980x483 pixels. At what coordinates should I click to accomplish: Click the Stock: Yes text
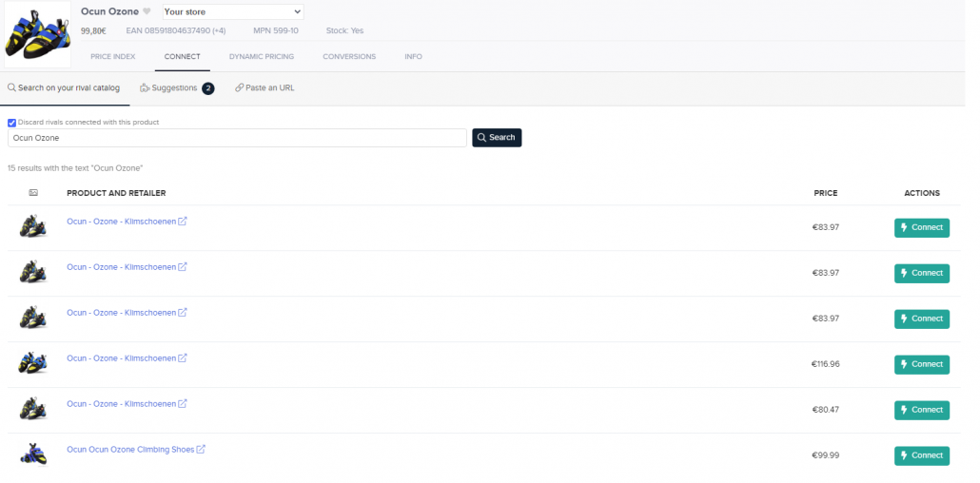point(344,30)
